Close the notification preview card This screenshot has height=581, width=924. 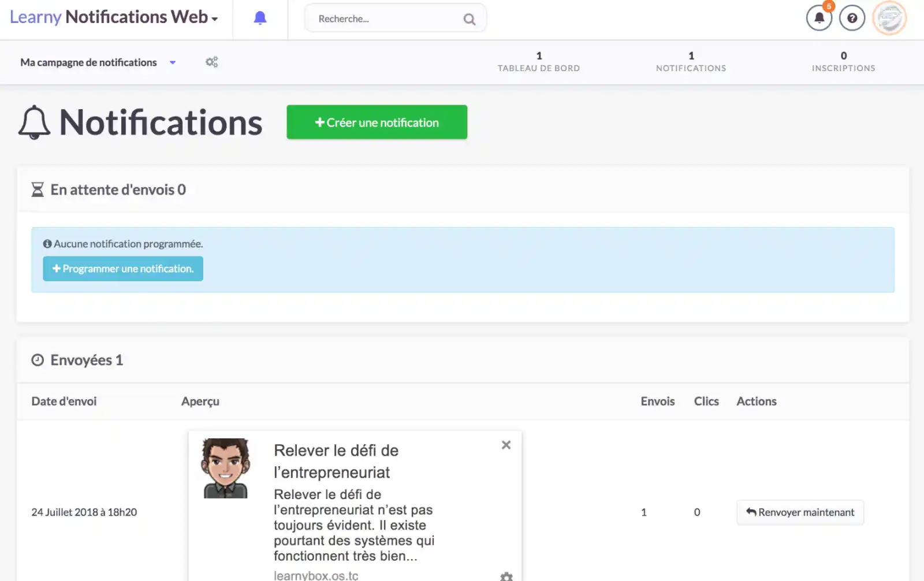pos(506,445)
